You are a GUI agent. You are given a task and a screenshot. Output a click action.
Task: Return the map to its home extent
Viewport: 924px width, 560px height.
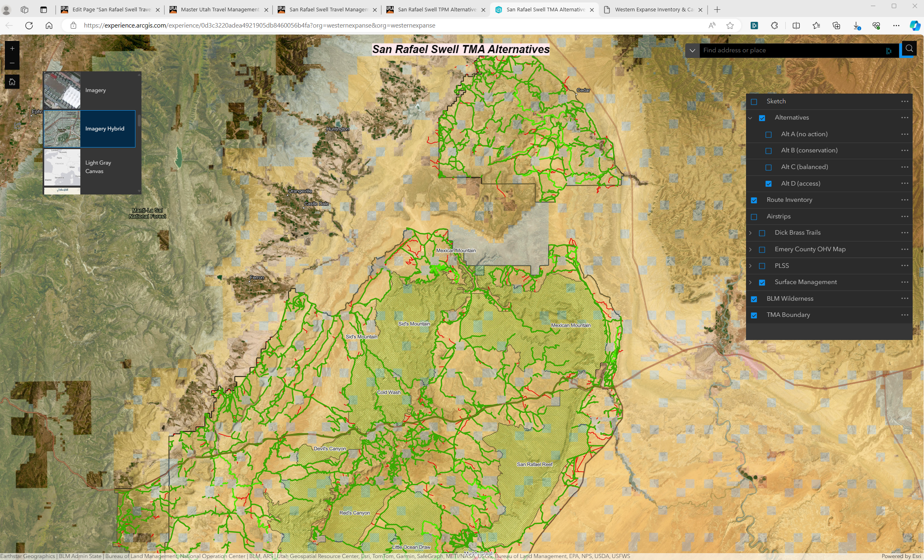coord(12,82)
